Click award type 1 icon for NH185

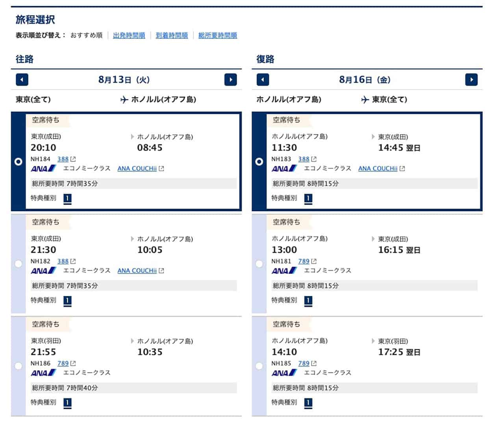pyautogui.click(x=308, y=402)
